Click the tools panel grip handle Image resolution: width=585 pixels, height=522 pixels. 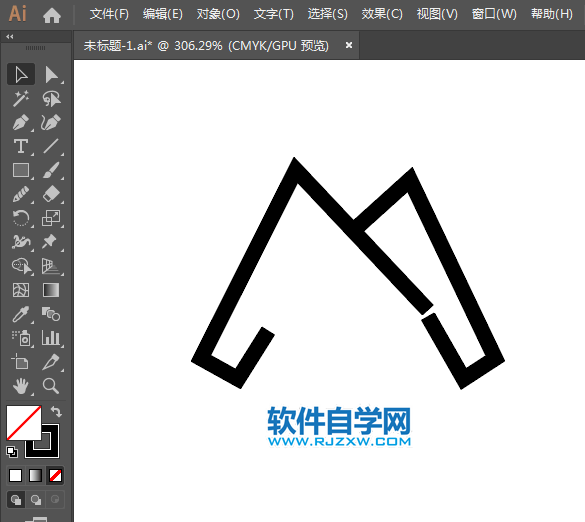tap(35, 48)
